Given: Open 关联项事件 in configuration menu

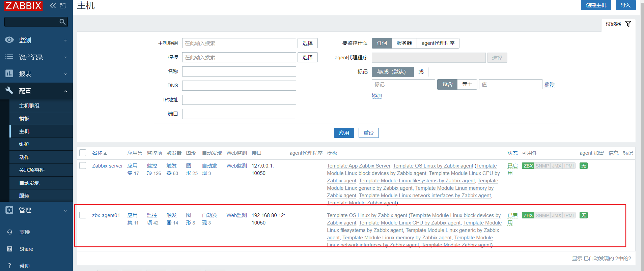Looking at the screenshot, I should coord(41,170).
